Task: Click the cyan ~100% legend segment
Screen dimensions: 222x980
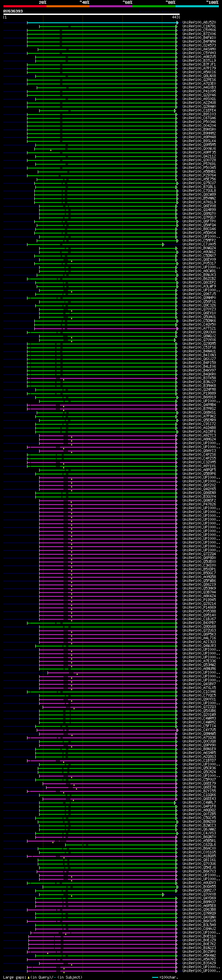Action: pyautogui.click(x=197, y=6)
